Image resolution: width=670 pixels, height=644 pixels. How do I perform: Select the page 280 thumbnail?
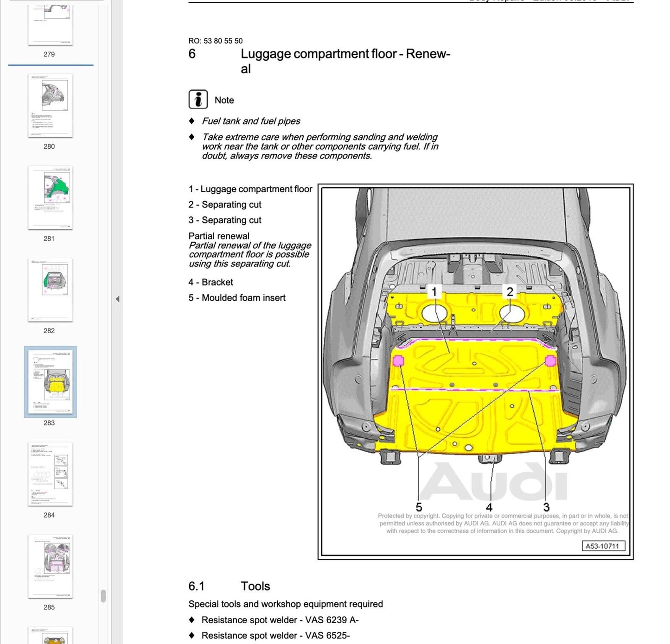point(51,105)
